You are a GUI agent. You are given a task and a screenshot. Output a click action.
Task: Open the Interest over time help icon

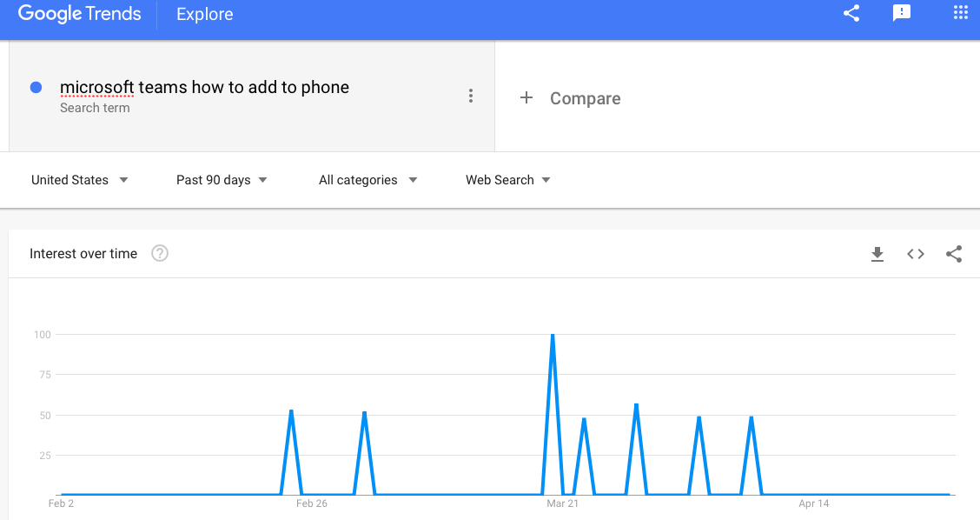point(160,254)
